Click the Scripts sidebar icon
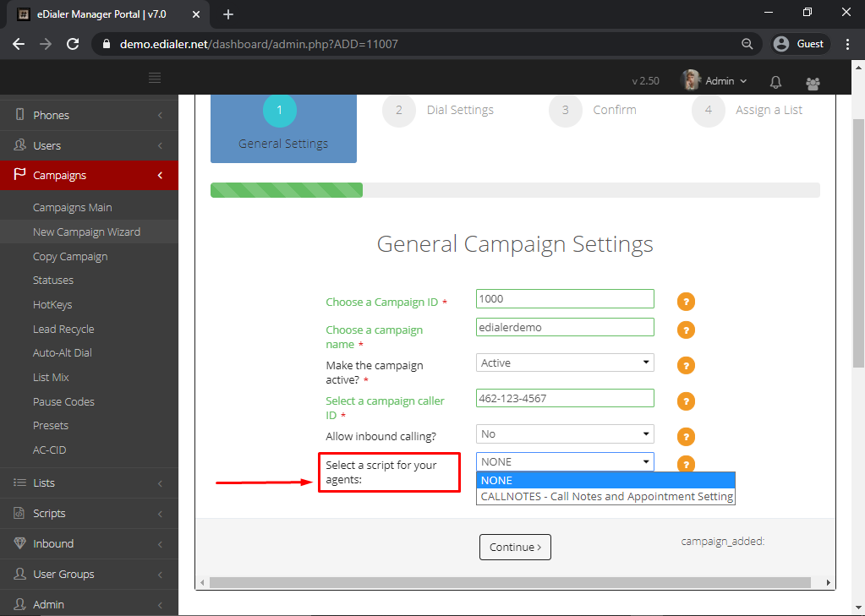Image resolution: width=865 pixels, height=616 pixels. point(19,513)
